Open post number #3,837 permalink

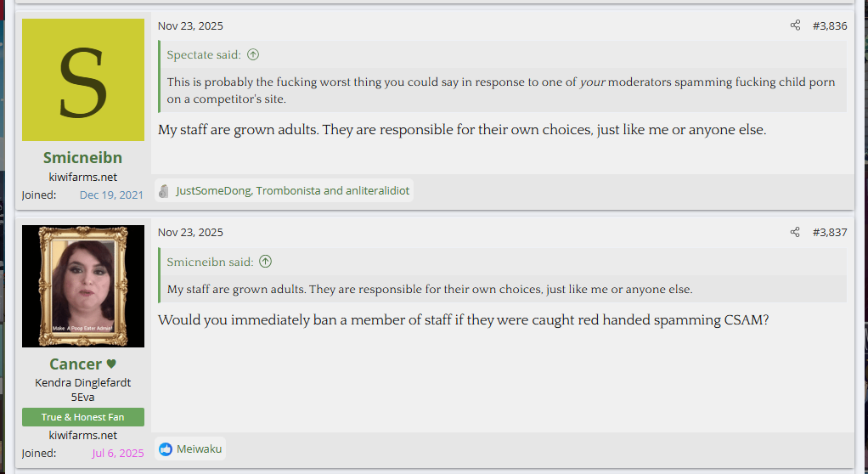[x=829, y=232]
